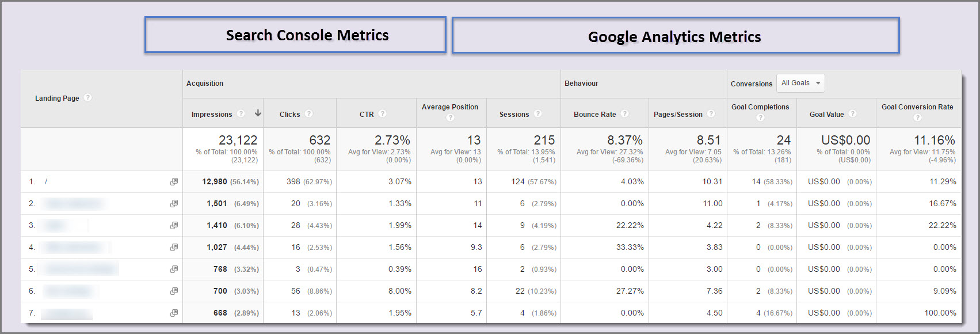Image resolution: width=980 pixels, height=334 pixels.
Task: Click the Sessions help icon
Action: point(537,114)
